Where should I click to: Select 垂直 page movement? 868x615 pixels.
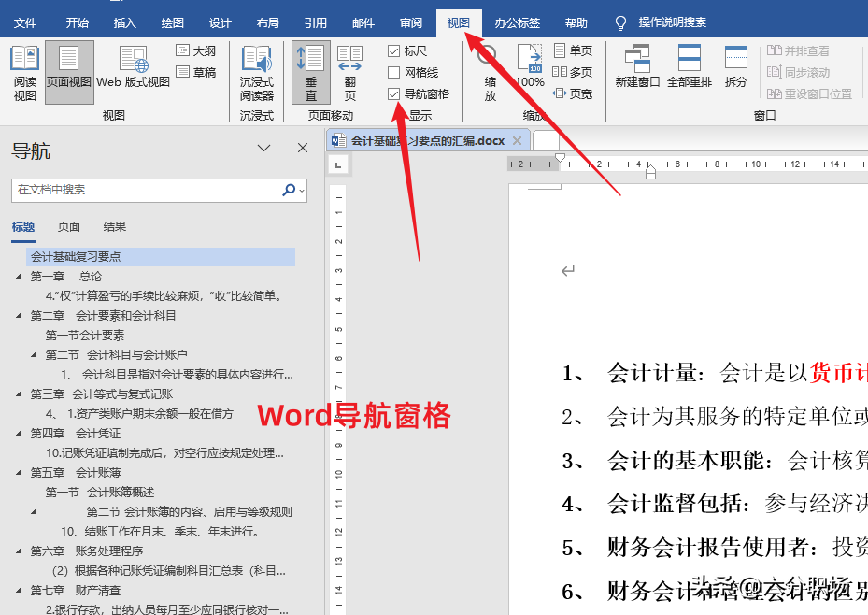pos(310,73)
